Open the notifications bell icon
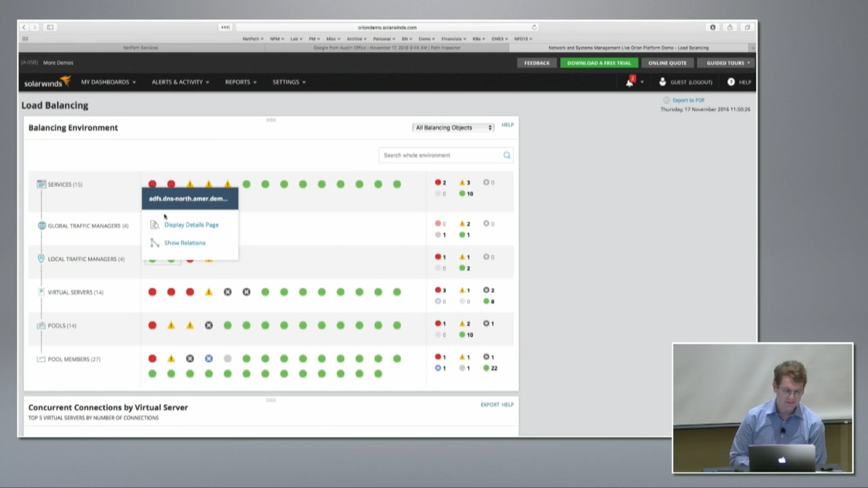Screen dimensions: 868x488 [630, 82]
